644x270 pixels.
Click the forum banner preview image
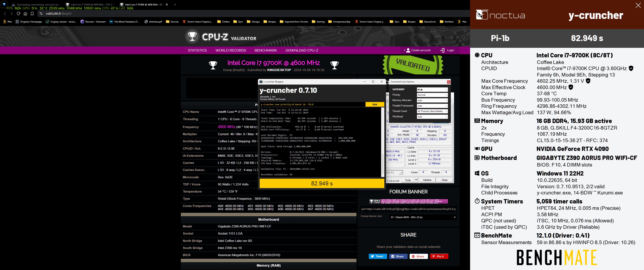(x=408, y=201)
